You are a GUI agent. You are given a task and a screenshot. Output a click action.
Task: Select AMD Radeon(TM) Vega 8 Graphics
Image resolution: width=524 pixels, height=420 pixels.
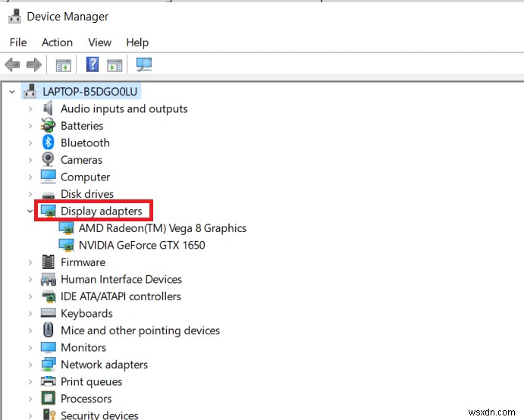pos(162,227)
